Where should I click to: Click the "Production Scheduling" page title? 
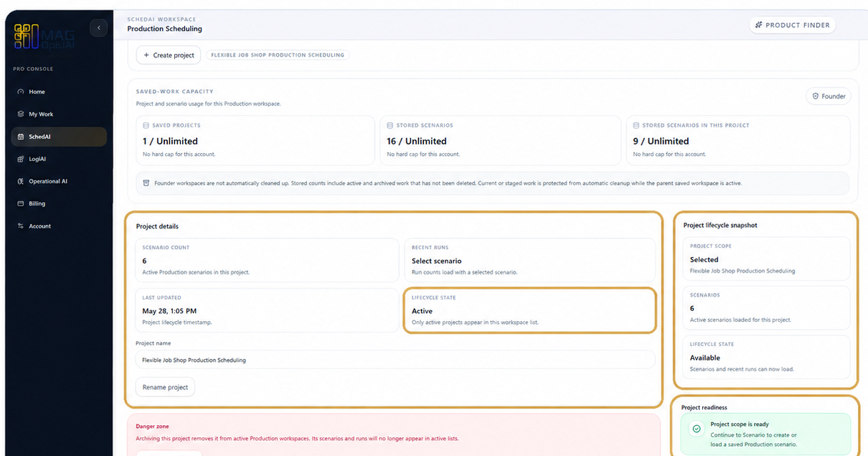tap(164, 29)
